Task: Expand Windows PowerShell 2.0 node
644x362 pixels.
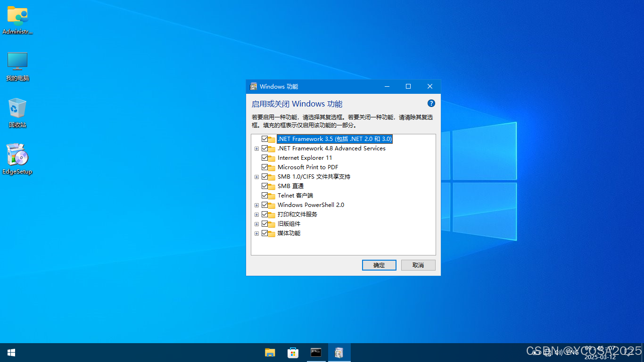Action: pos(257,205)
